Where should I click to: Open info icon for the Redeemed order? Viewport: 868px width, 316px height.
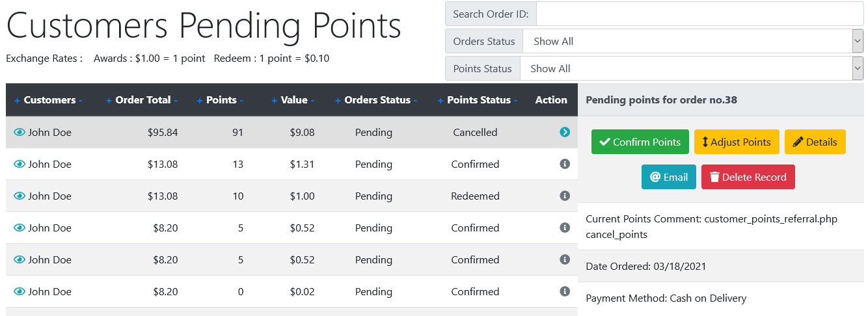point(565,196)
